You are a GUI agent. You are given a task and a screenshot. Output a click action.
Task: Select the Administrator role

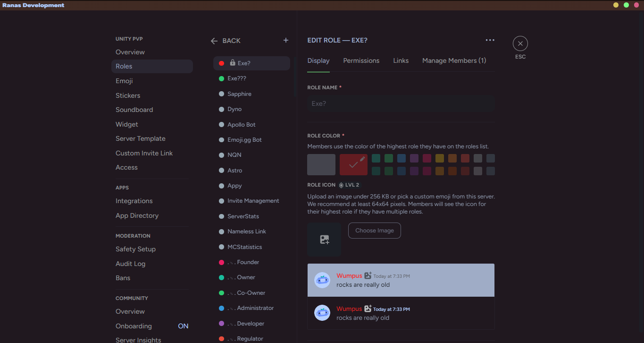coord(251,308)
